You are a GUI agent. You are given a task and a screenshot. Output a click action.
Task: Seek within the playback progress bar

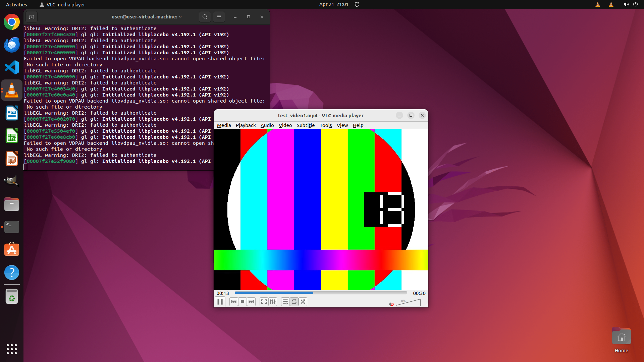(x=320, y=293)
